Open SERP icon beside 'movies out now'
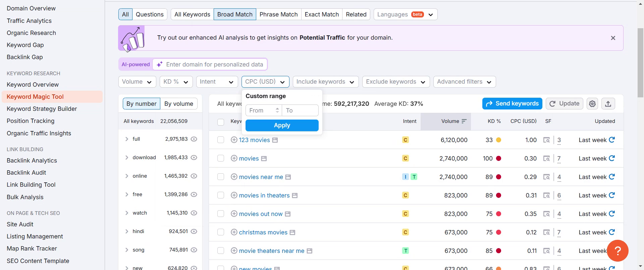 coord(288,214)
